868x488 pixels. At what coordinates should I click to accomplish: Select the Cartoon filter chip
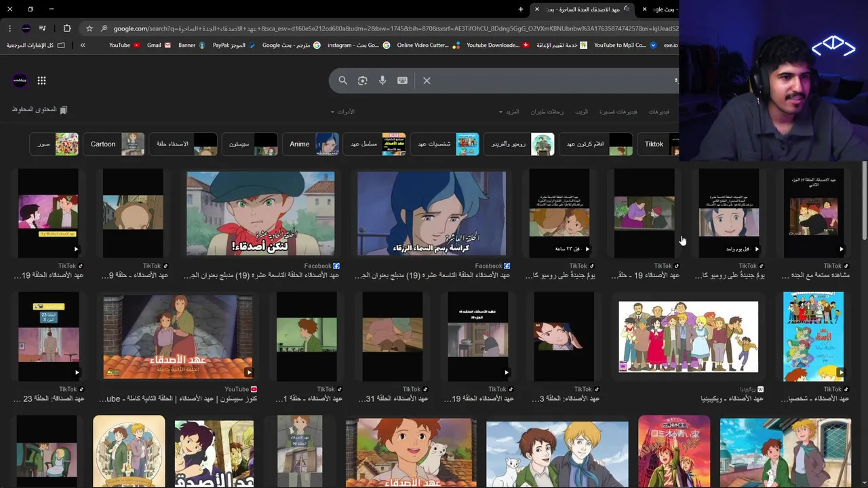114,144
